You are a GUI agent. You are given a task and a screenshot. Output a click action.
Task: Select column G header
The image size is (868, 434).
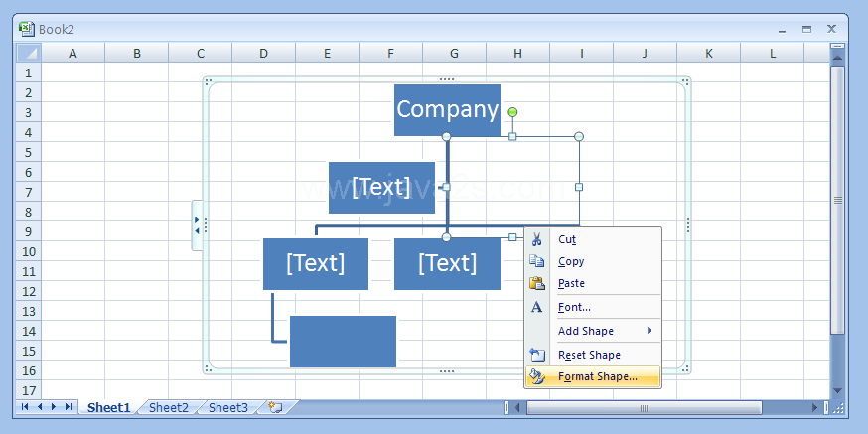click(x=455, y=54)
